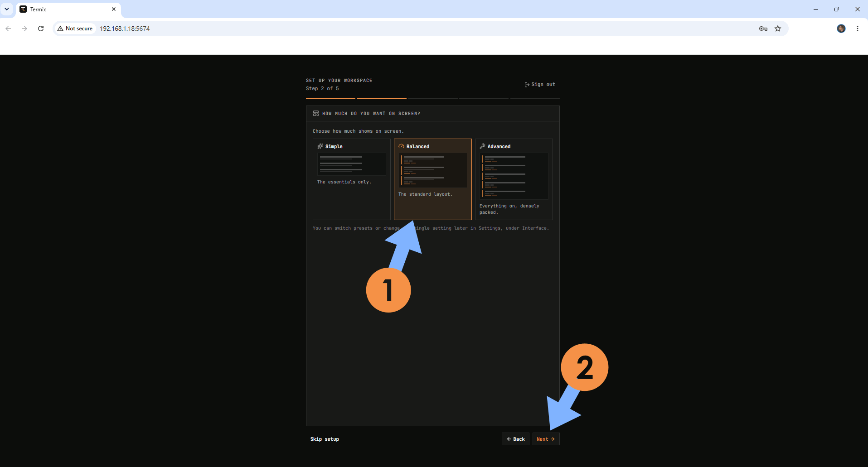Viewport: 868px width, 467px height.
Task: Click the second progress step bar
Action: [382, 98]
